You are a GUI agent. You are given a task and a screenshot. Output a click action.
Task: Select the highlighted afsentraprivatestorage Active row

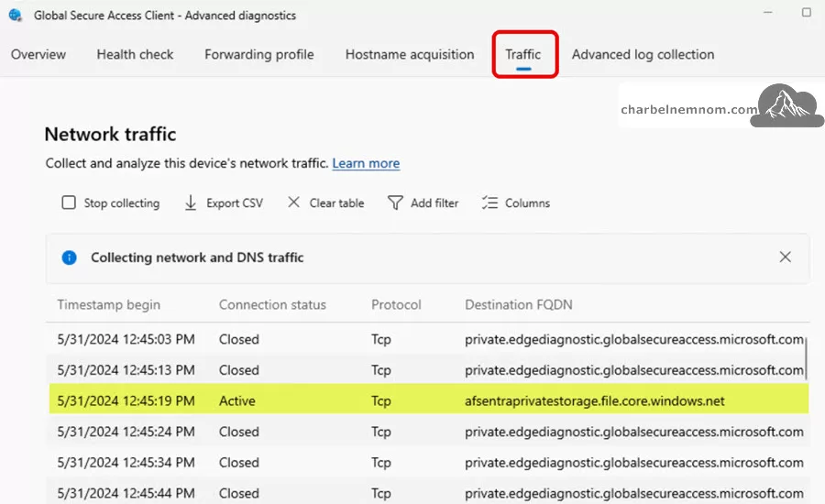click(x=429, y=400)
